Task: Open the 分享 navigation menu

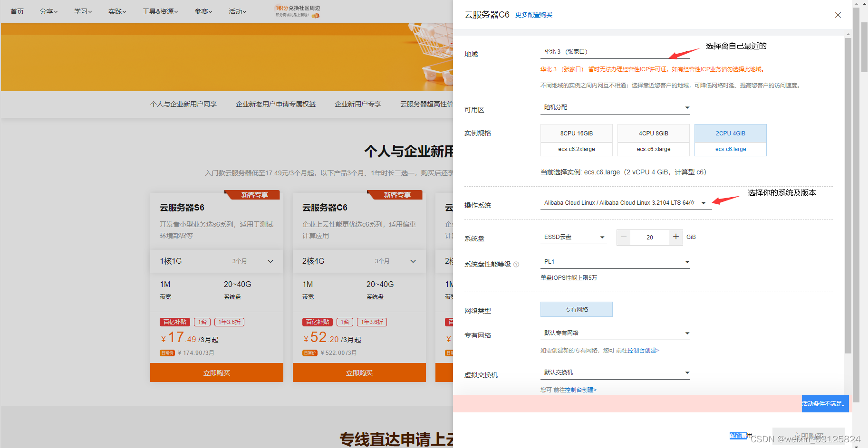Action: pyautogui.click(x=48, y=11)
